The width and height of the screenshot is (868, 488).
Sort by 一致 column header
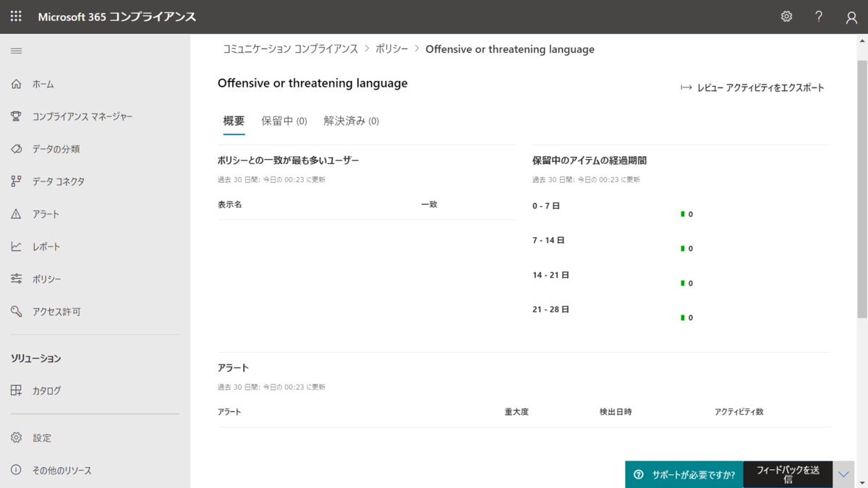tap(429, 205)
